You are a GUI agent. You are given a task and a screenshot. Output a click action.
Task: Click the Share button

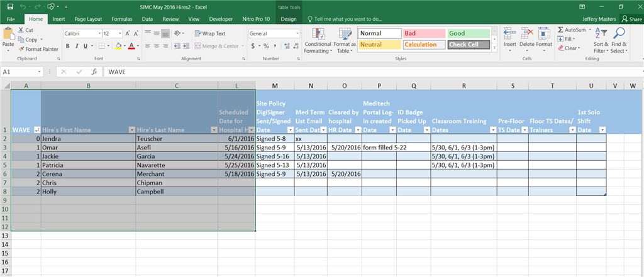(632, 19)
